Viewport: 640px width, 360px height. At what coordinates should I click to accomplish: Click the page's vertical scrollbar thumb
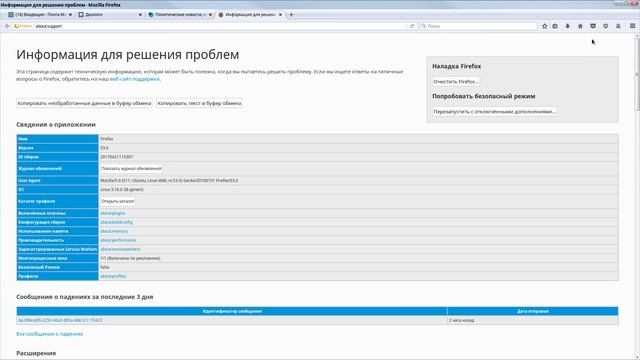coord(637,73)
